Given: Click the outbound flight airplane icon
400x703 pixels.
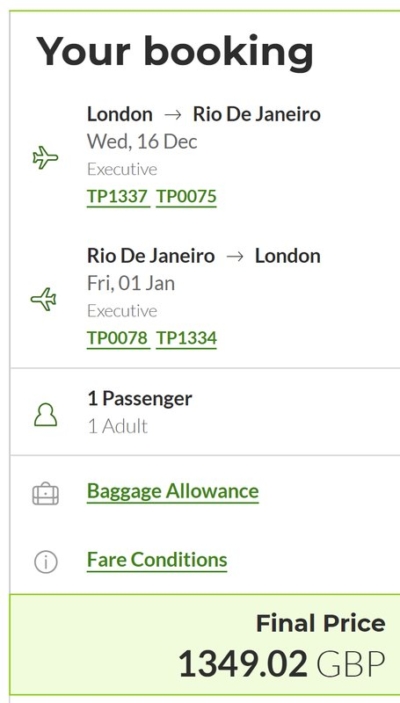Looking at the screenshot, I should [x=46, y=158].
